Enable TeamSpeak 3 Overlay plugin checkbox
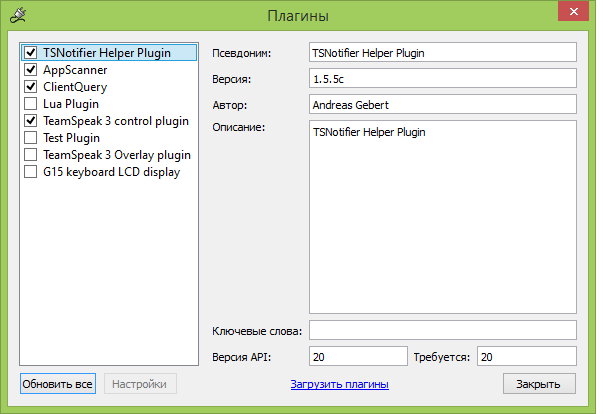The image size is (603, 414). coord(30,155)
